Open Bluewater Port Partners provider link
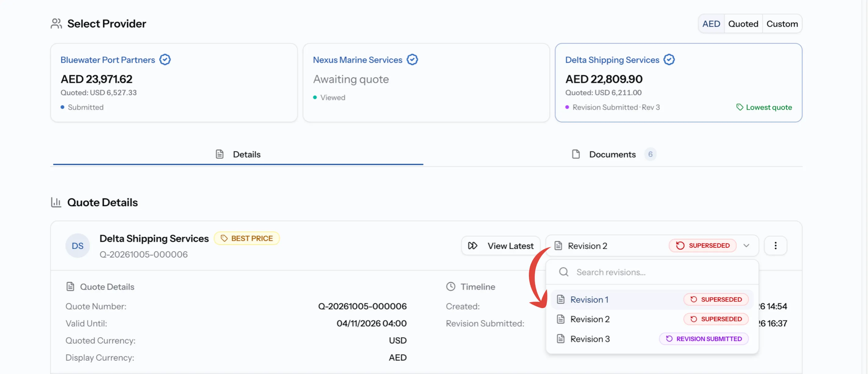This screenshot has height=374, width=868. coord(107,59)
